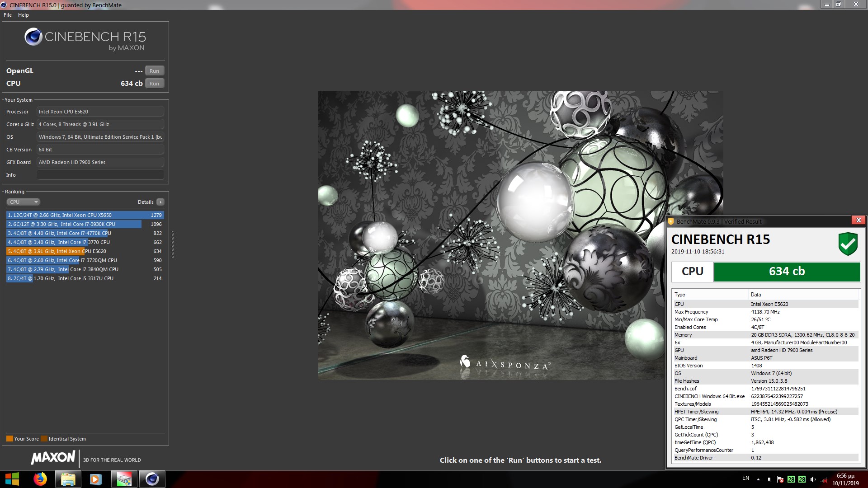Select the BIOS Version row
Screen dimensions: 868x488
point(765,366)
